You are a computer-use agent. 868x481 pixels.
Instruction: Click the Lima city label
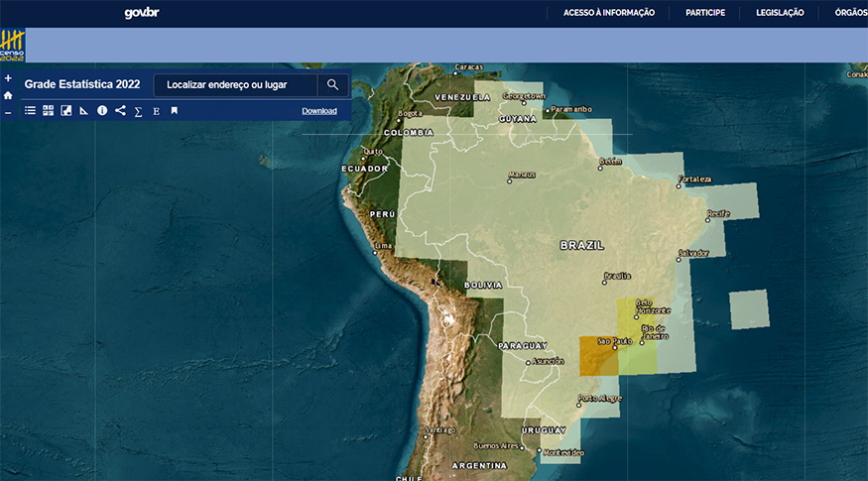[384, 246]
